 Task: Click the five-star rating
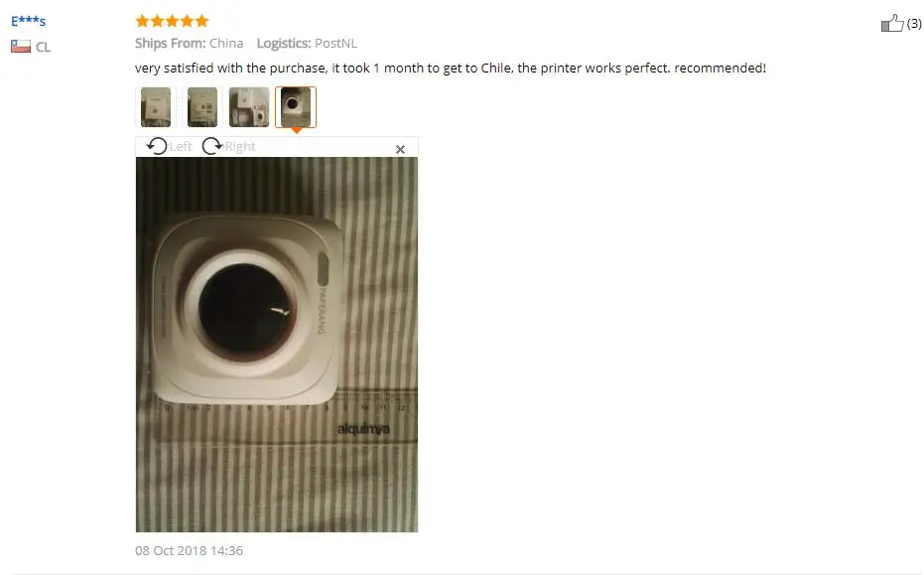click(172, 21)
